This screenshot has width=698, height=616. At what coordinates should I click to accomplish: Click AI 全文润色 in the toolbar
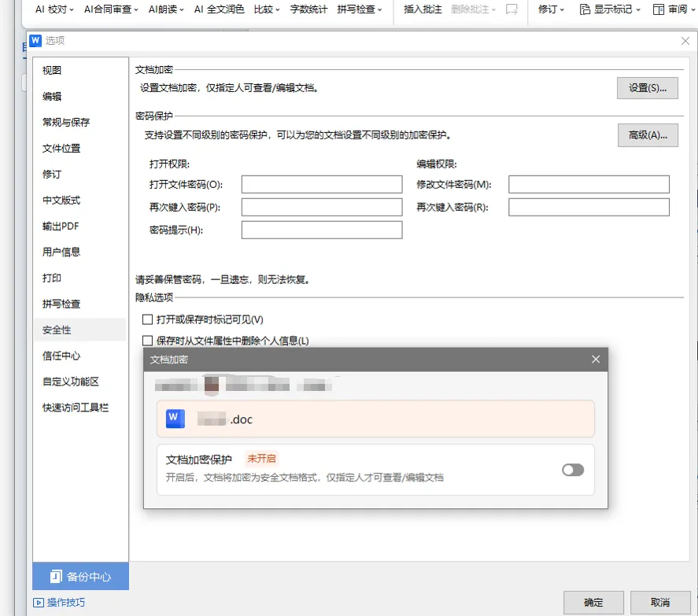219,9
